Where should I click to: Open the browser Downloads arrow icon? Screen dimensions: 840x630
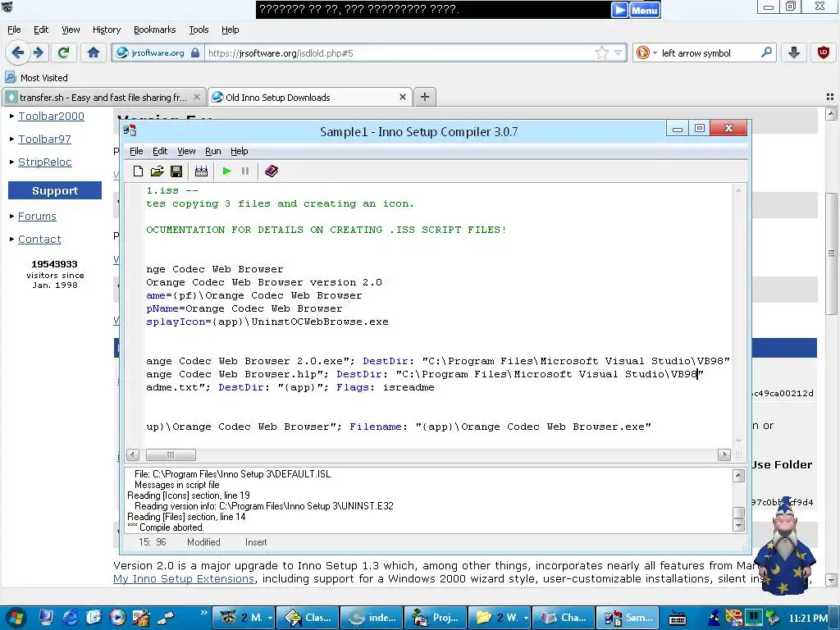pos(794,52)
